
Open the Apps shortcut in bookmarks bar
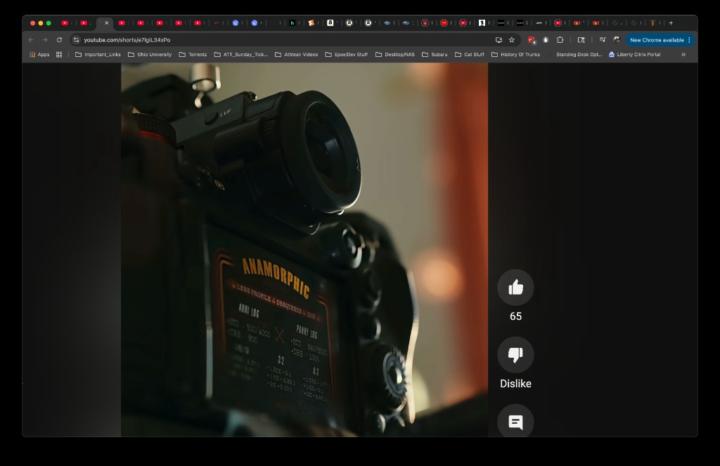[x=39, y=54]
